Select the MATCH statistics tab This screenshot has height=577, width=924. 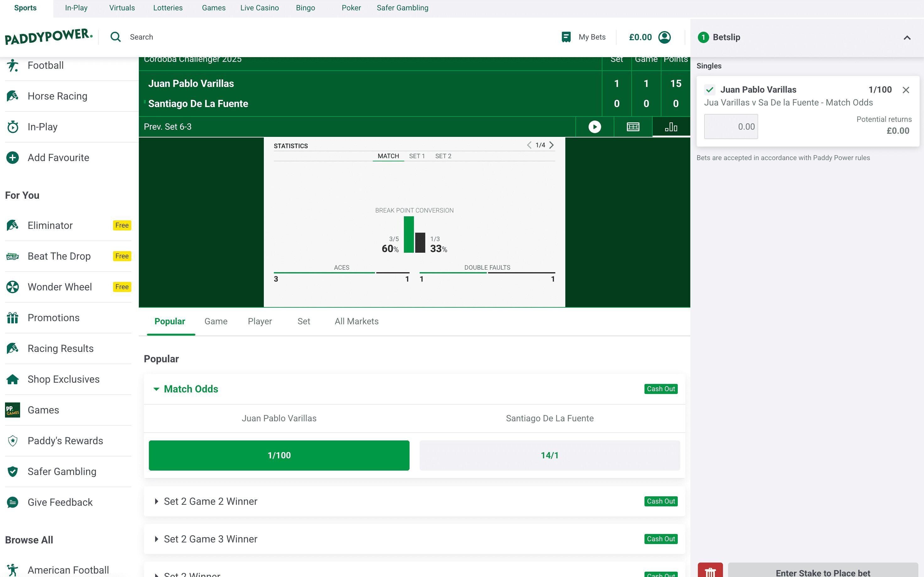[388, 156]
